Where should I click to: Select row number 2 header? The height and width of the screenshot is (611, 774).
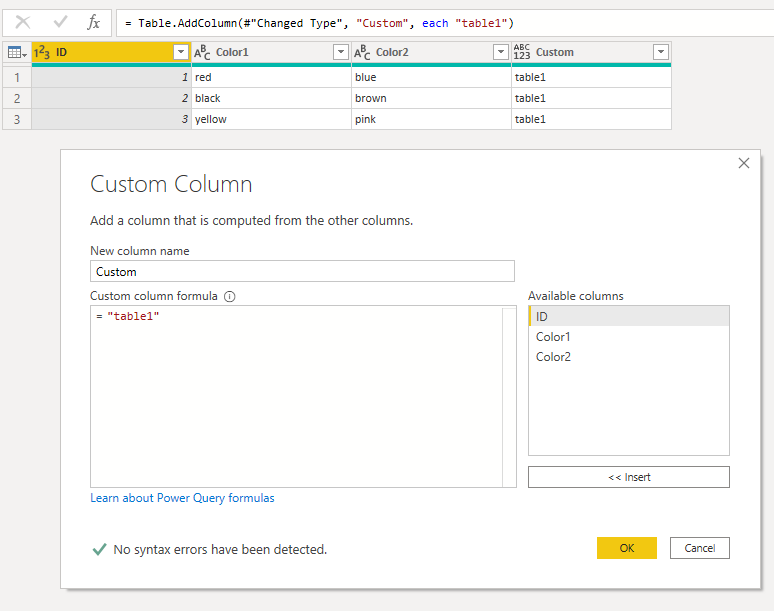tap(17, 98)
